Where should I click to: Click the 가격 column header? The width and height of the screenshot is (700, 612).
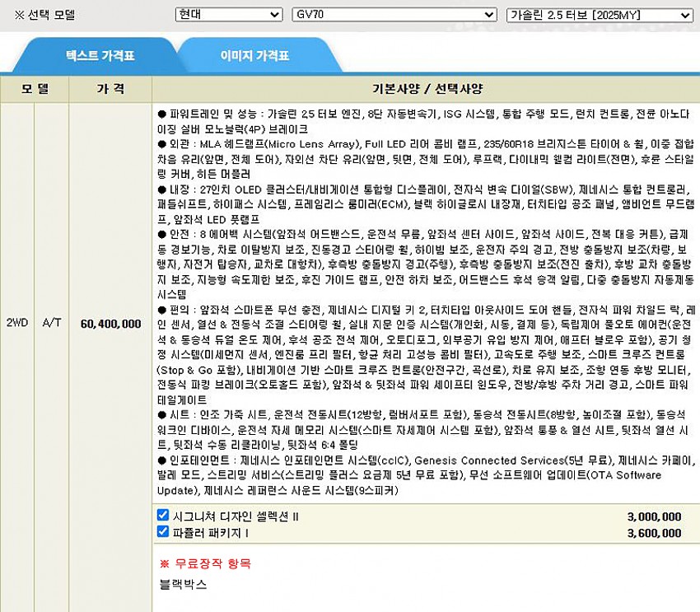coord(110,88)
